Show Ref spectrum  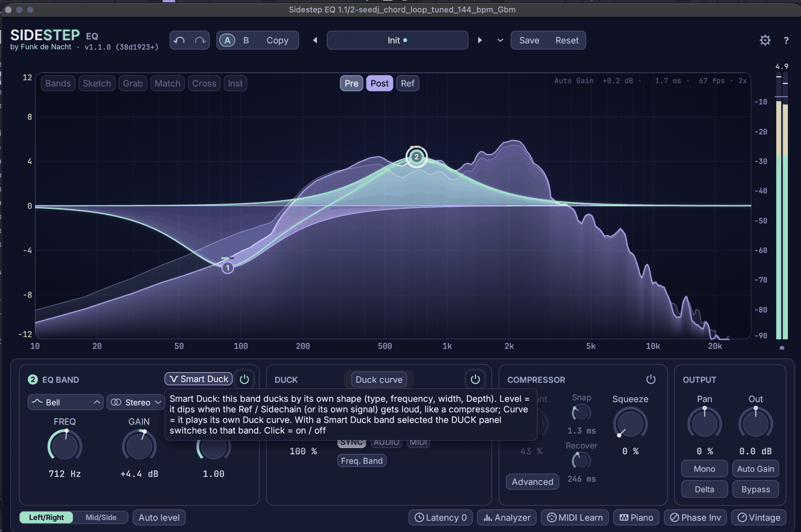[407, 83]
